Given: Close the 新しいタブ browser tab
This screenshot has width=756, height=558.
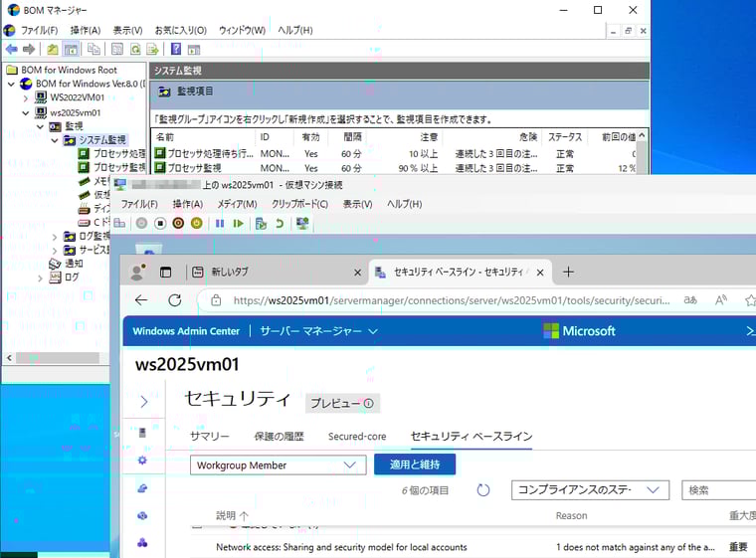Looking at the screenshot, I should point(357,273).
